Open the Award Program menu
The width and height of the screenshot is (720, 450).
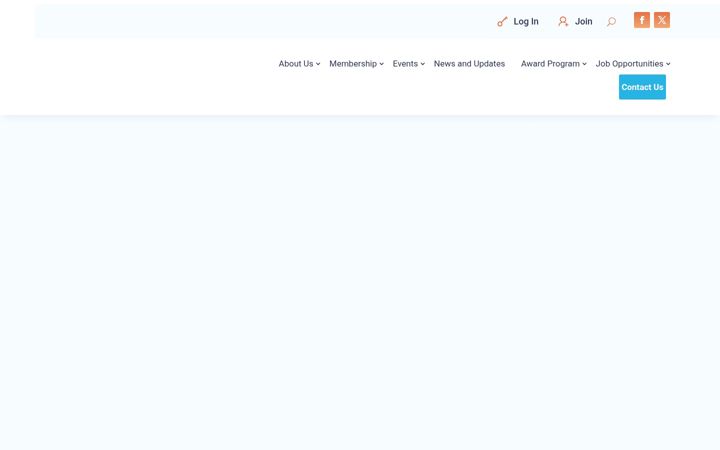tap(550, 64)
